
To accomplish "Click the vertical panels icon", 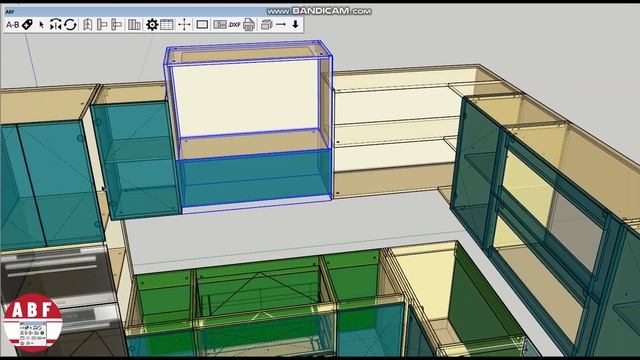I will tap(134, 25).
